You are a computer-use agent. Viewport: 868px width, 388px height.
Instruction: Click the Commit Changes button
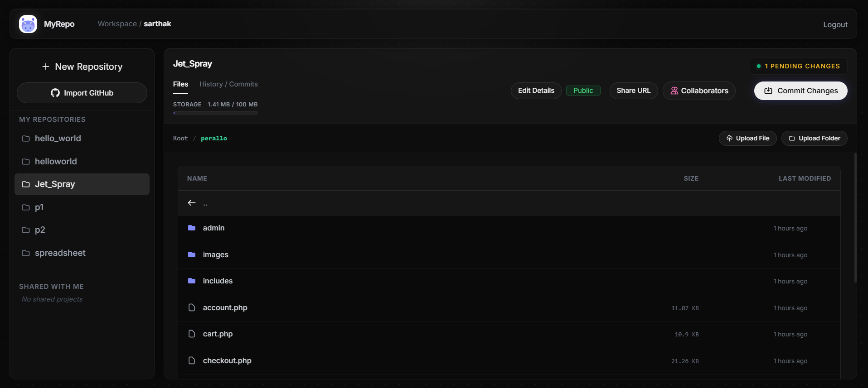click(x=800, y=91)
